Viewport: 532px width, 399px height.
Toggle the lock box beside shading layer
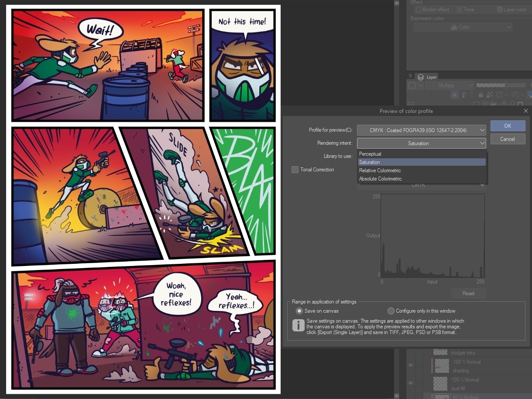(420, 365)
